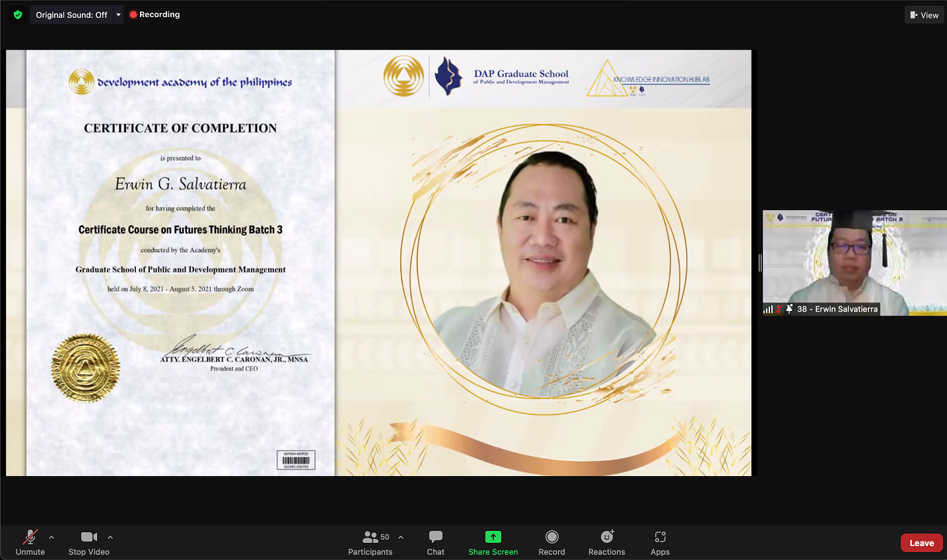
Task: Open the Participants panel
Action: click(x=370, y=543)
